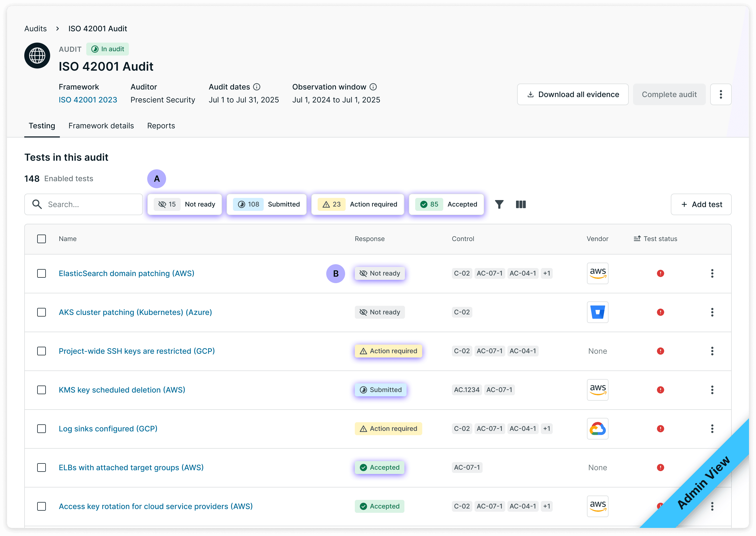The image size is (756, 536).
Task: Open the ISO 42001 2023 framework link
Action: pyautogui.click(x=88, y=100)
